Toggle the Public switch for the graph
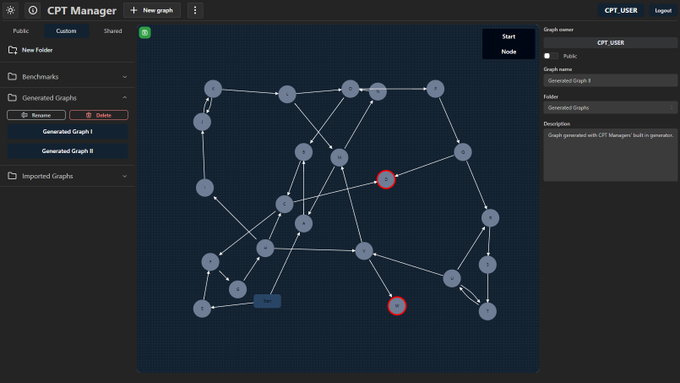Viewport: 680px width, 383px height. pos(551,56)
